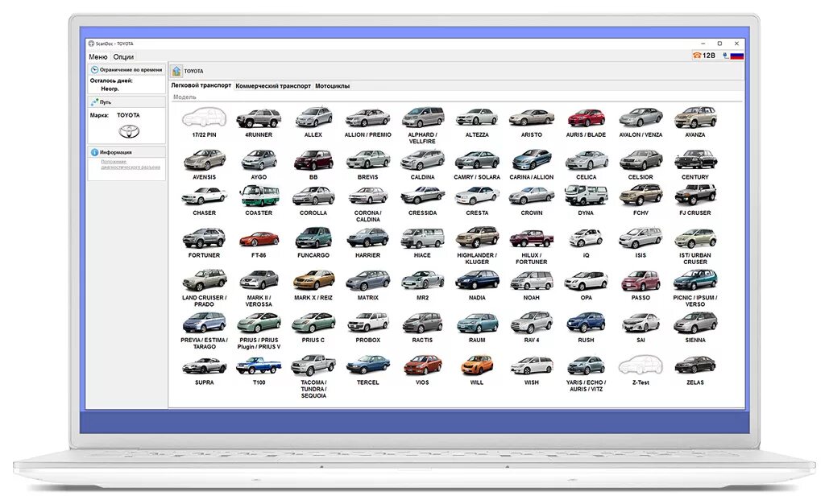Select the BB model
The width and height of the screenshot is (825, 504).
point(313,164)
